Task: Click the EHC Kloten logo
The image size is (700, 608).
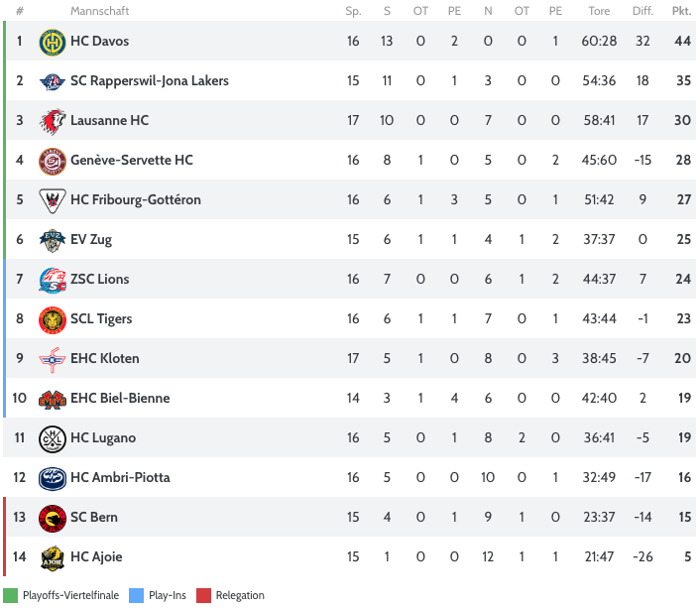Action: click(52, 359)
